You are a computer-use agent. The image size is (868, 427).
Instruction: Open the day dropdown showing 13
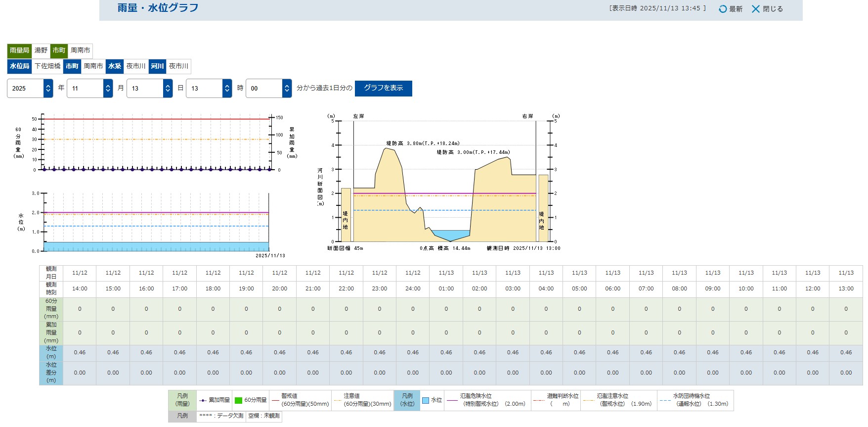[x=149, y=89]
